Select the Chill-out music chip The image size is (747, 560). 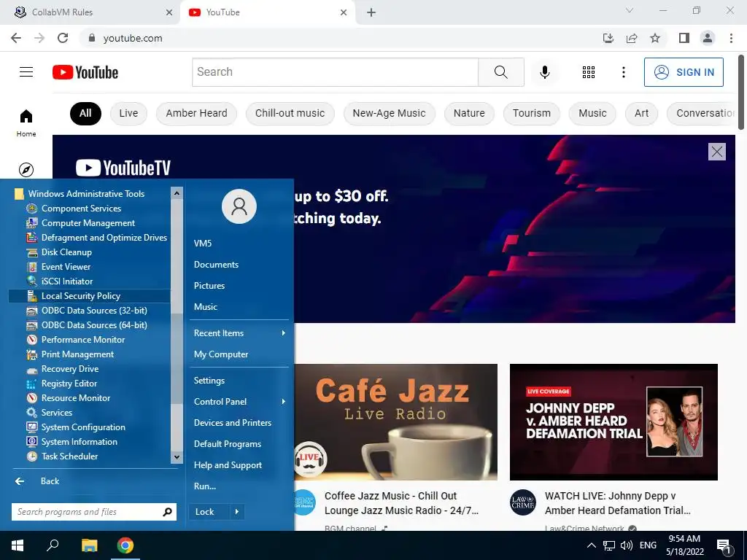pos(290,113)
